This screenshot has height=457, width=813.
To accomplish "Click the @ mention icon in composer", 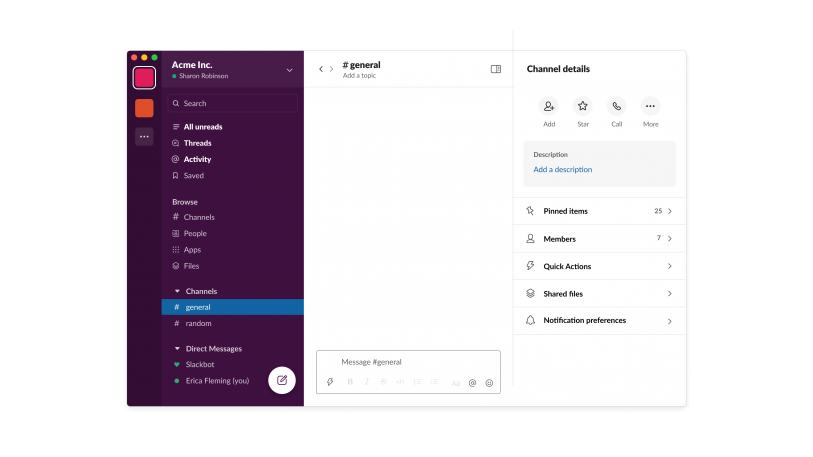I will [472, 383].
